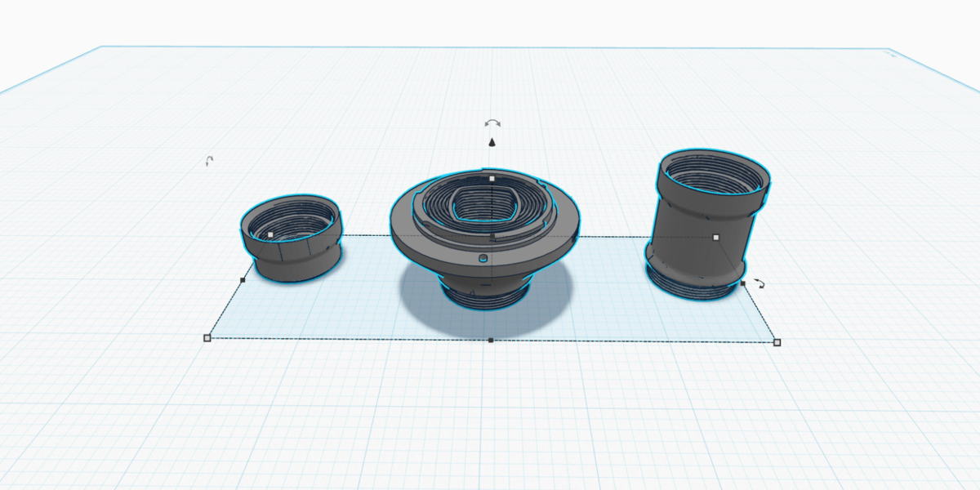Click the rotation arrow above the center object
Screen dimensions: 980x490
tap(492, 123)
